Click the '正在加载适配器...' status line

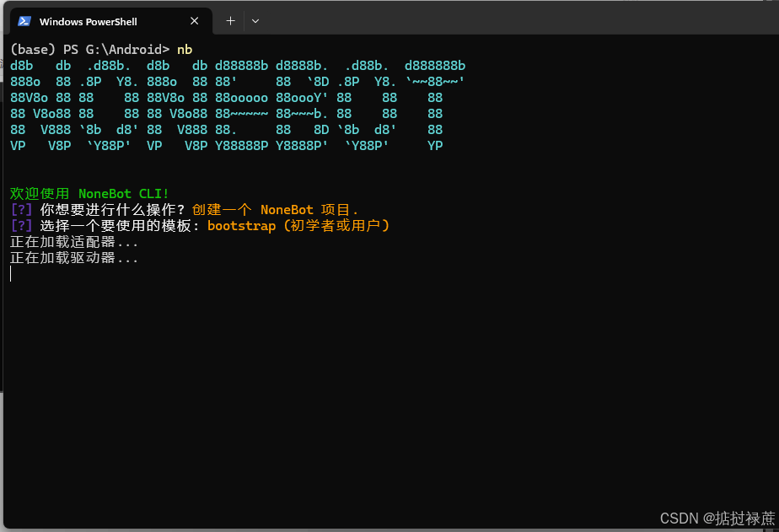click(74, 242)
